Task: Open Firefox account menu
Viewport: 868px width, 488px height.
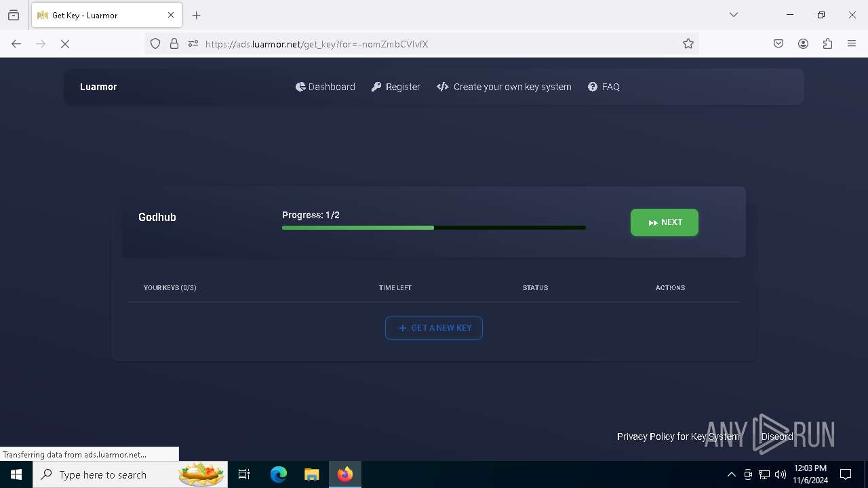Action: (803, 44)
